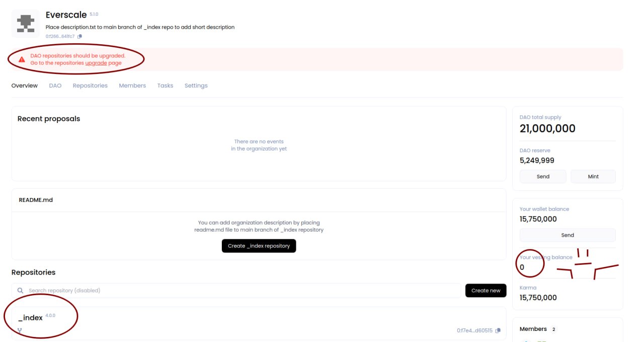The height and width of the screenshot is (342, 644).
Task: Switch to the Overview tab
Action: pyautogui.click(x=24, y=86)
